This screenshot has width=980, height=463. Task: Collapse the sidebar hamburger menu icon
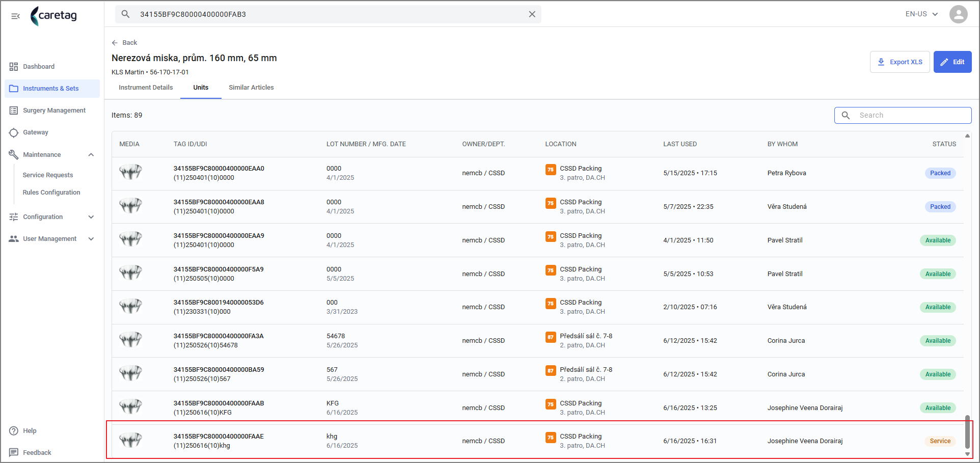(x=15, y=16)
